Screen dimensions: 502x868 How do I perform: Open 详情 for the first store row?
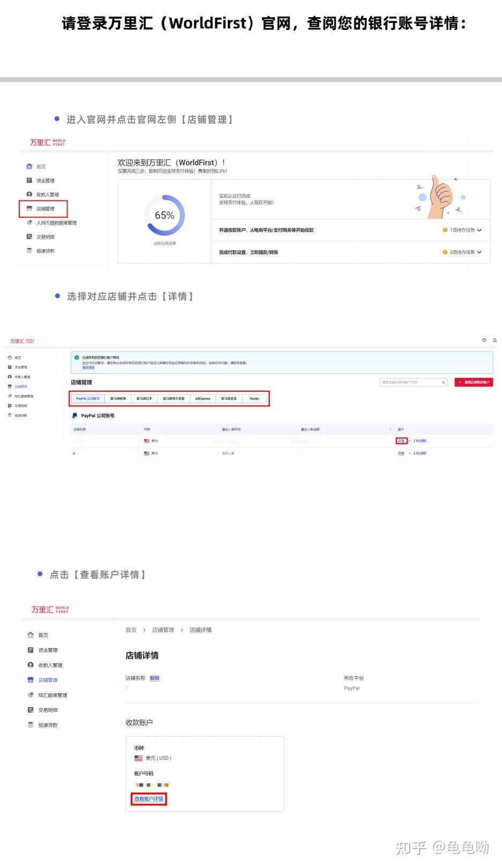(x=401, y=441)
